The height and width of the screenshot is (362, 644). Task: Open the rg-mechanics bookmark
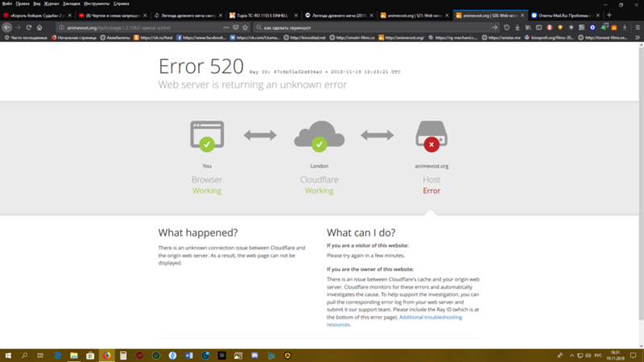click(453, 37)
